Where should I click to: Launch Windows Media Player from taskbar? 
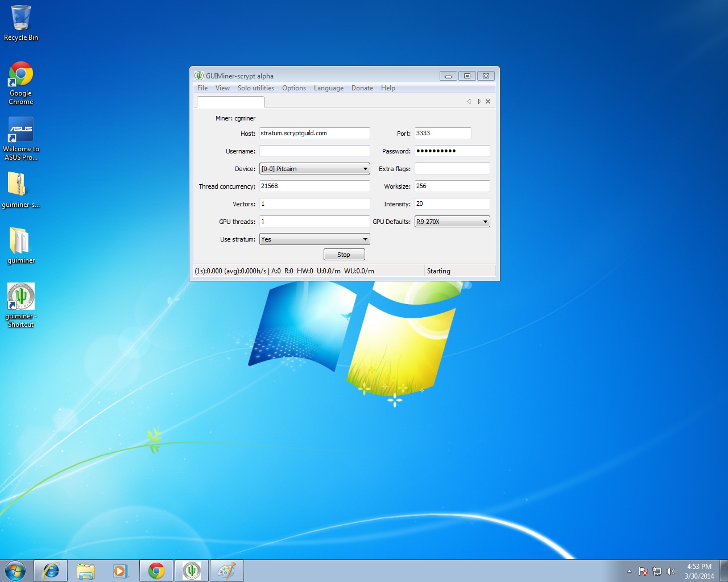121,571
